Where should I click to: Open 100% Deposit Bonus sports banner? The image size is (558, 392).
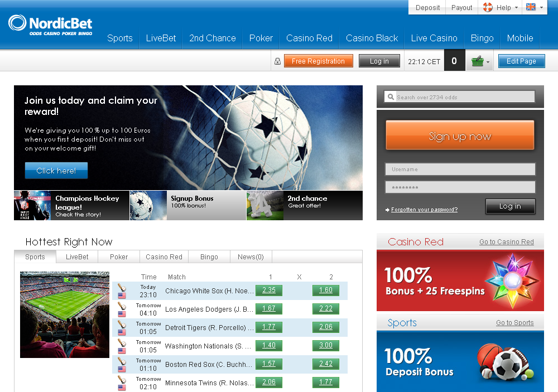click(460, 361)
